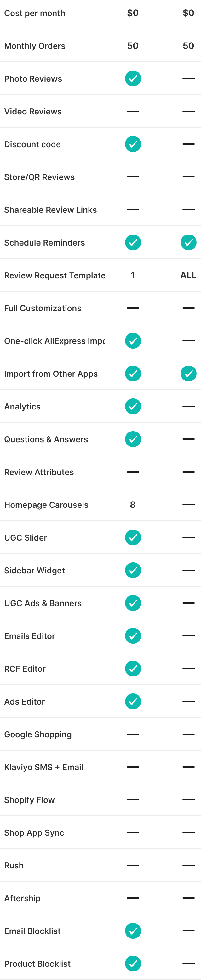Click the One-click AliExpress Import checkmark
Image resolution: width=201 pixels, height=980 pixels.
[133, 341]
